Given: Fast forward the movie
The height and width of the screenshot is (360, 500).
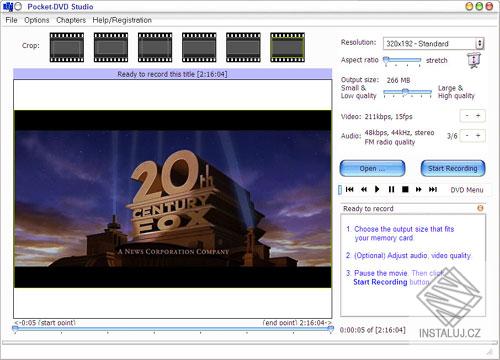Looking at the screenshot, I should click(x=419, y=189).
